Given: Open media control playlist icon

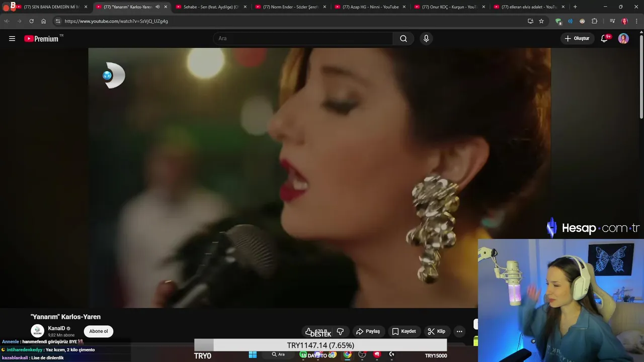Looking at the screenshot, I should 612,21.
